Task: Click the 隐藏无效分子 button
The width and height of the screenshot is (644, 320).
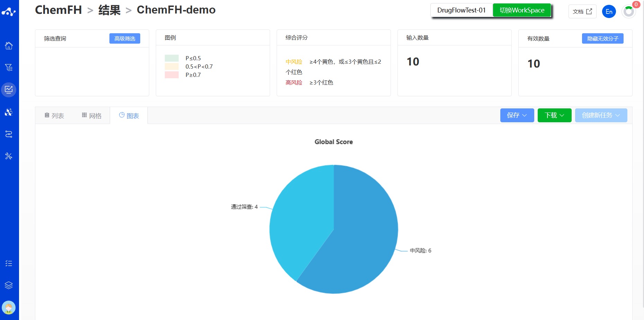Action: click(x=603, y=38)
